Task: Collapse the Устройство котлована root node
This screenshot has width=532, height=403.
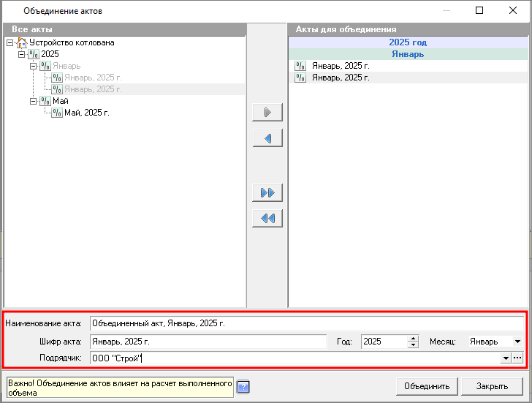Action: point(9,43)
